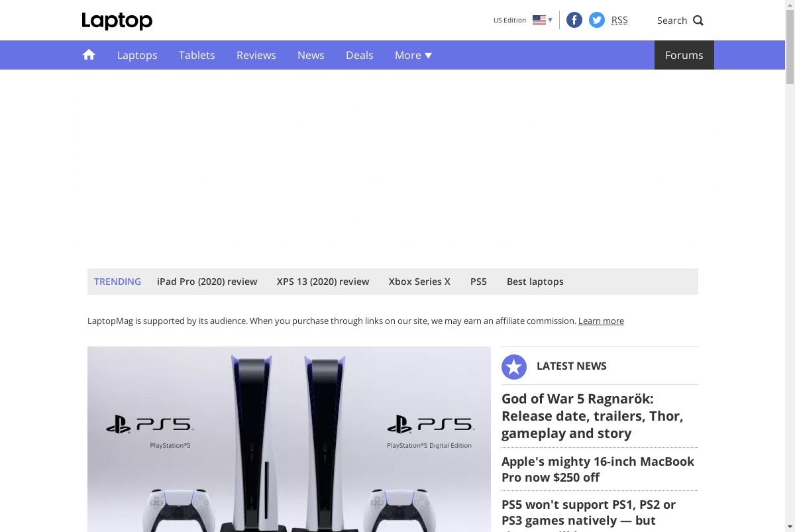This screenshot has height=532, width=795.
Task: Open the Deals section
Action: point(360,55)
